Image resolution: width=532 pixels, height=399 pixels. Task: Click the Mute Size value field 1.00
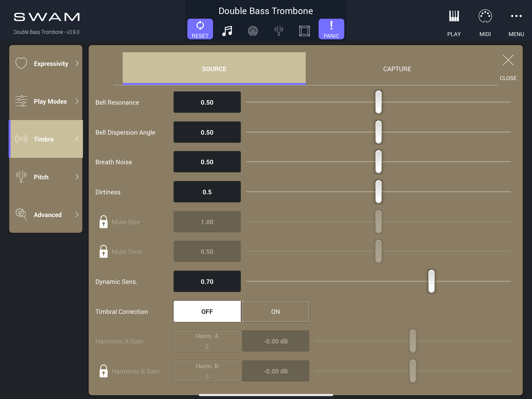click(x=207, y=222)
